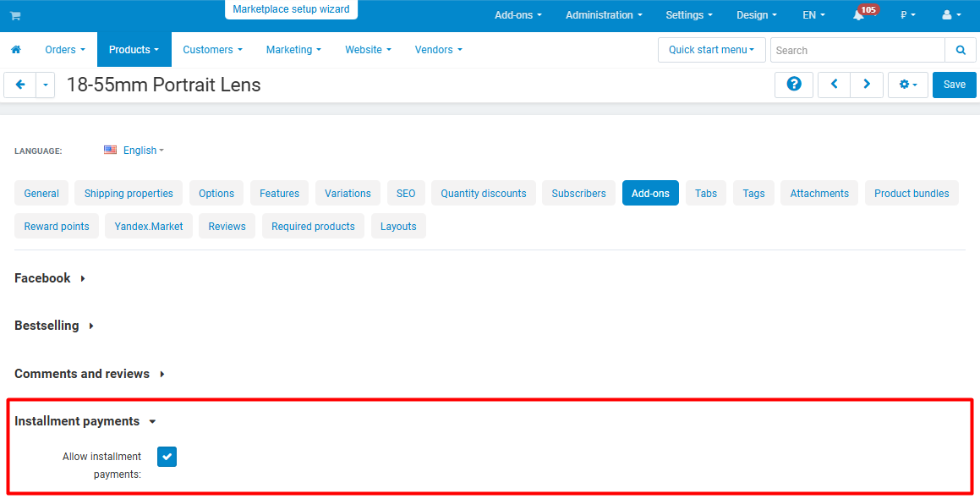Image resolution: width=980 pixels, height=499 pixels.
Task: Click the shopping cart icon in top bar
Action: pos(15,15)
